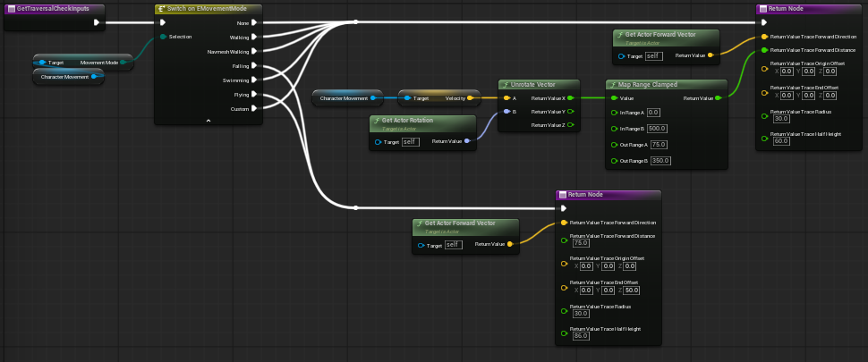Click the In Range B 500.0 field
Image resolution: width=868 pixels, height=362 pixels.
tap(657, 128)
